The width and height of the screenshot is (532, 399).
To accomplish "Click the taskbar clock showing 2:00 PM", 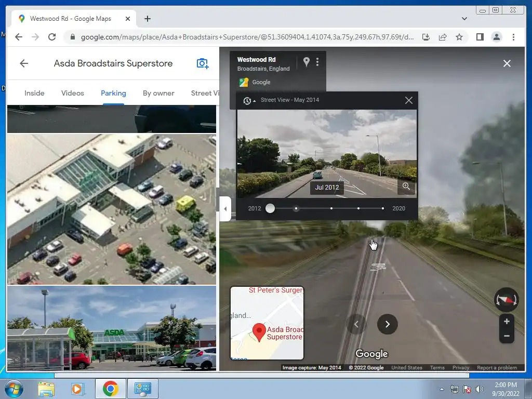I will (x=506, y=389).
